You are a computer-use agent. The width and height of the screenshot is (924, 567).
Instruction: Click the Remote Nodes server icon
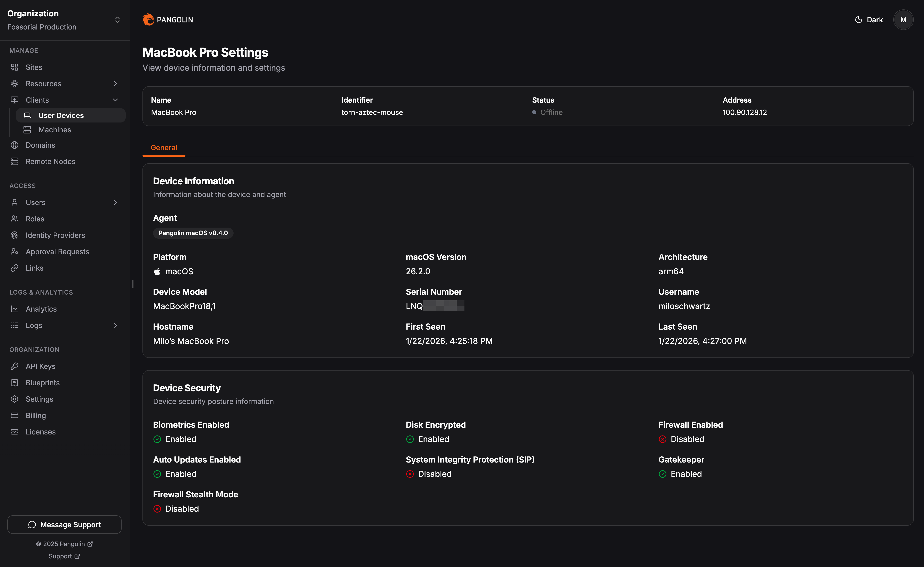tap(15, 161)
